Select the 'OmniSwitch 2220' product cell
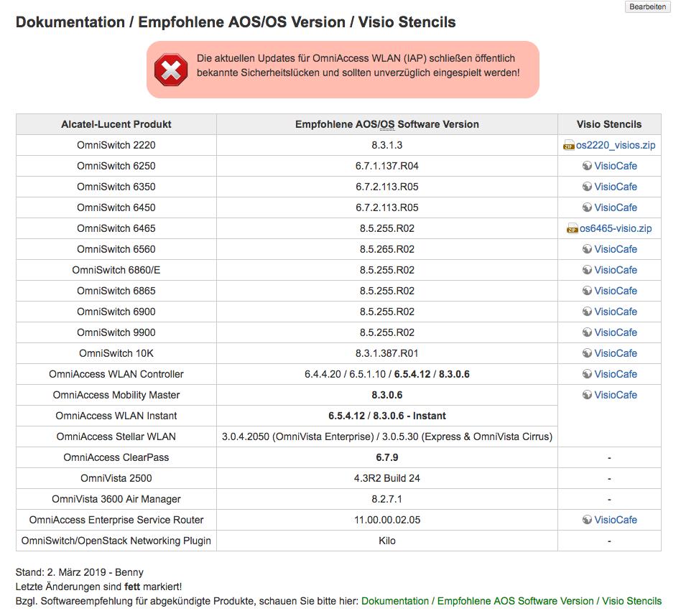This screenshot has width=681, height=616. 116,145
